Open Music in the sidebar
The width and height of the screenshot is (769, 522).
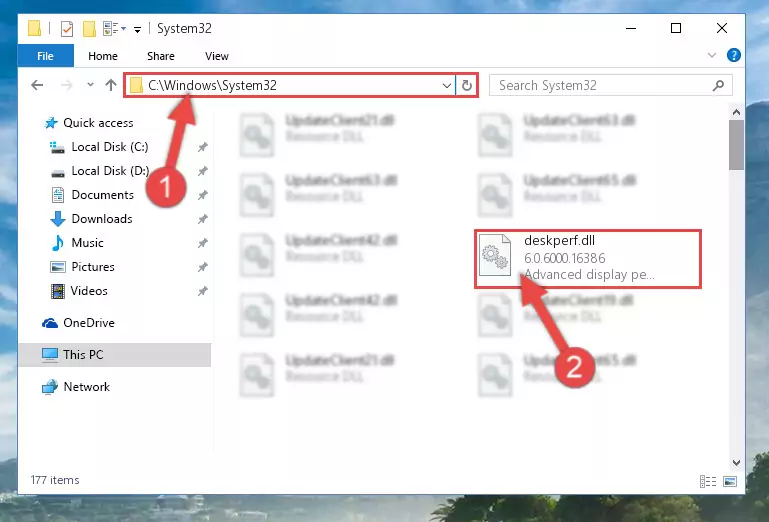87,243
